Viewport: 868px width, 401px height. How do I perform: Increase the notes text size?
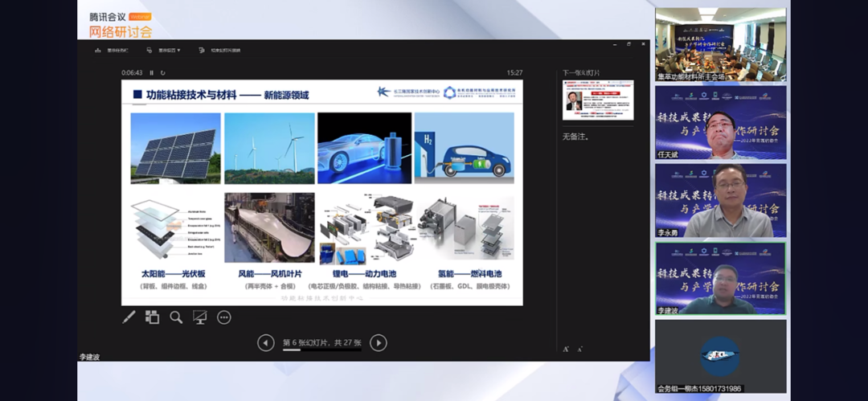566,349
